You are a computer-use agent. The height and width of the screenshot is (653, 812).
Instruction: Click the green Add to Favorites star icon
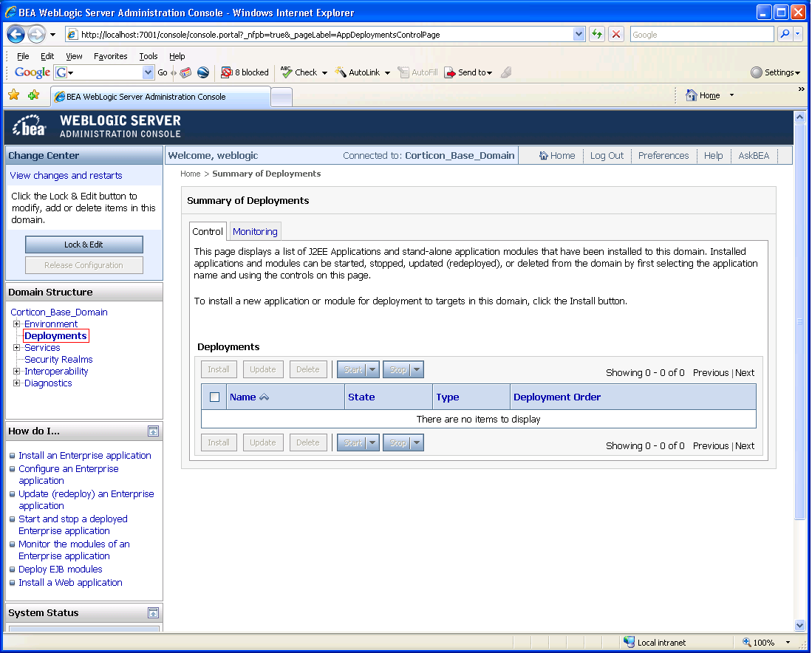[33, 95]
